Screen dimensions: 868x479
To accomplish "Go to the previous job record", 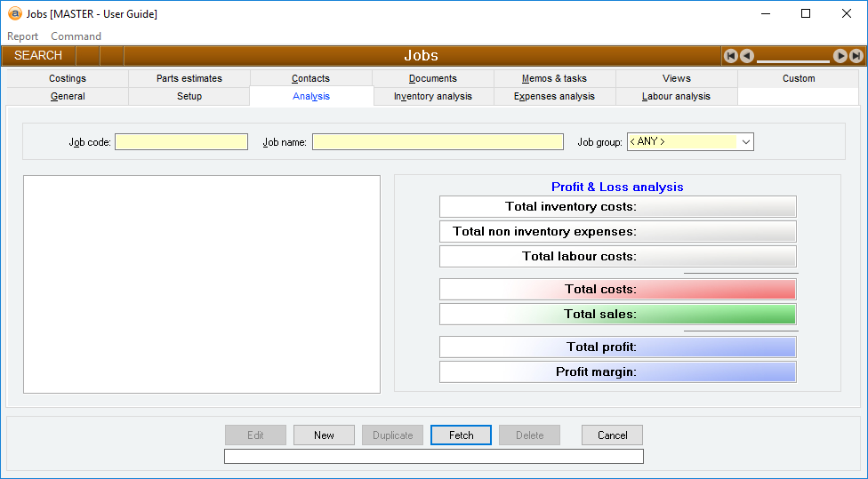I will 747,56.
